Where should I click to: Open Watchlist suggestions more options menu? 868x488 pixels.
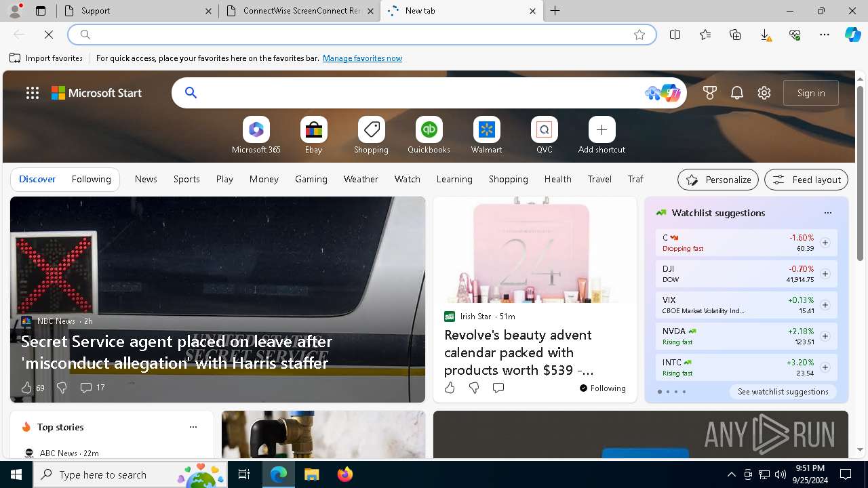[x=827, y=213]
